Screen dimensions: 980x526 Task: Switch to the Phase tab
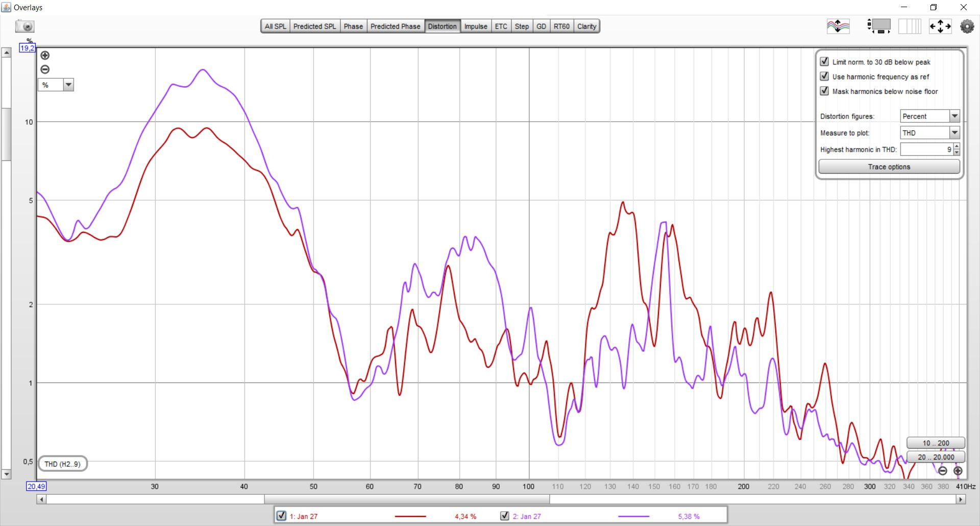pos(353,27)
